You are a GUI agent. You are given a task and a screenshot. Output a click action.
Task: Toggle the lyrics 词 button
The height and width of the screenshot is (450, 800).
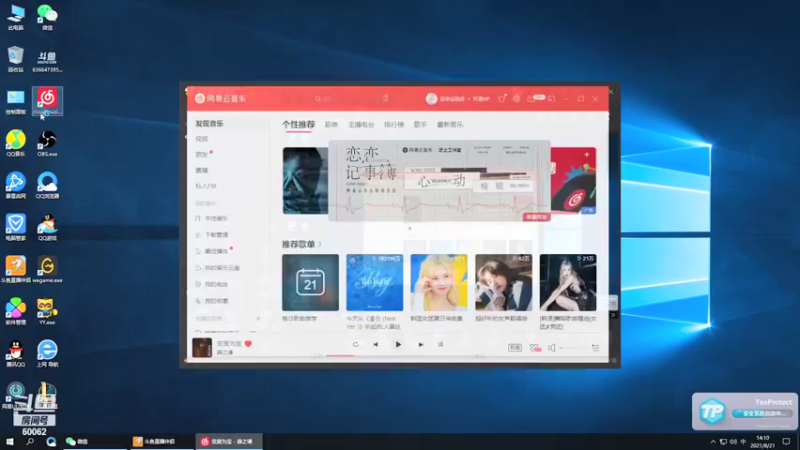pyautogui.click(x=440, y=344)
